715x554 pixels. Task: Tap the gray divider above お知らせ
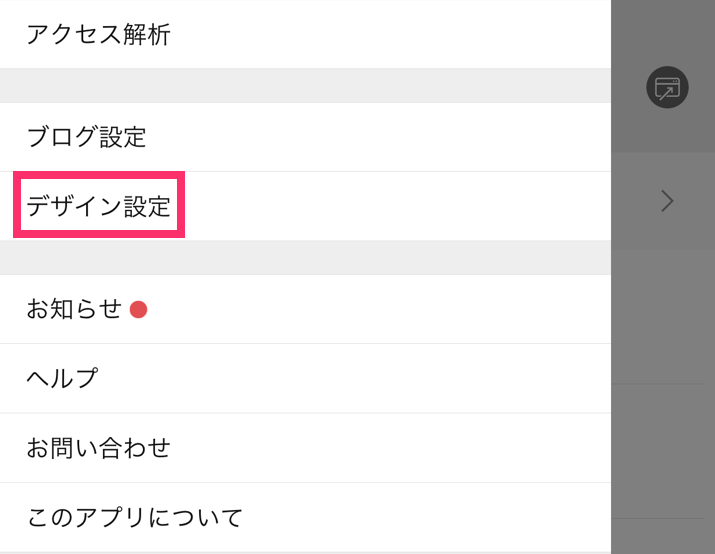click(306, 258)
